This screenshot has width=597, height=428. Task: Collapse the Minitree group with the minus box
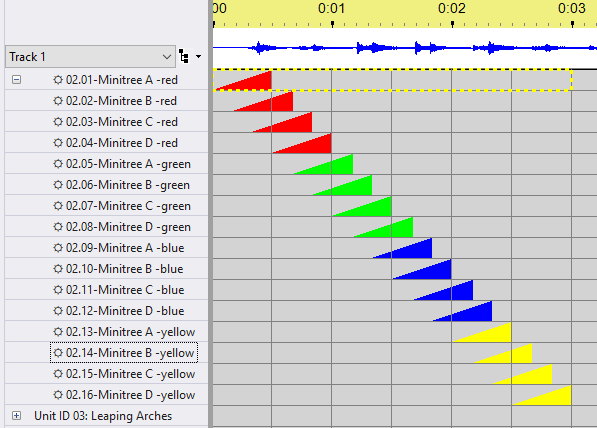tap(16, 80)
